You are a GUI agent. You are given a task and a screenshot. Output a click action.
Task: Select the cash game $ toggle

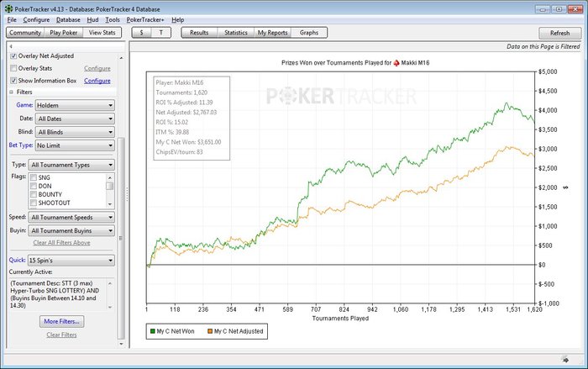click(141, 33)
